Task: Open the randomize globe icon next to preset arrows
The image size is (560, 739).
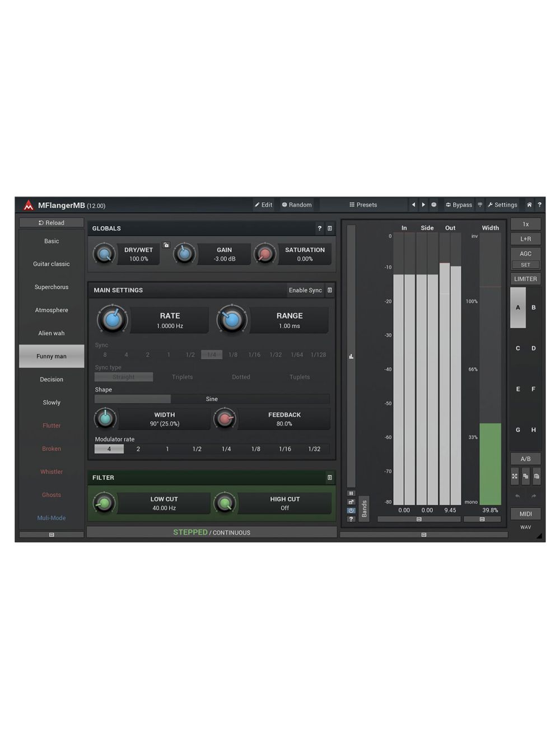Action: pyautogui.click(x=434, y=205)
